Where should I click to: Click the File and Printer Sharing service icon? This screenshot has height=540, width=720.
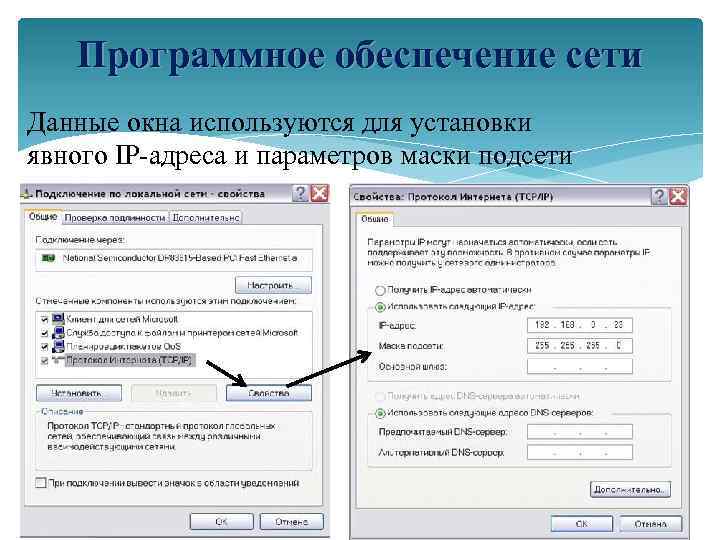[x=58, y=332]
